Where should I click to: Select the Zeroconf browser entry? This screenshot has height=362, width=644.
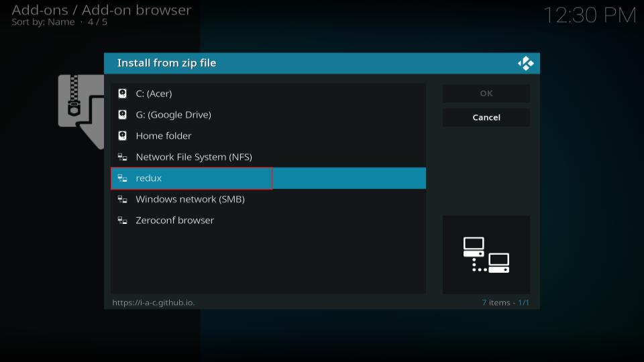(x=268, y=221)
